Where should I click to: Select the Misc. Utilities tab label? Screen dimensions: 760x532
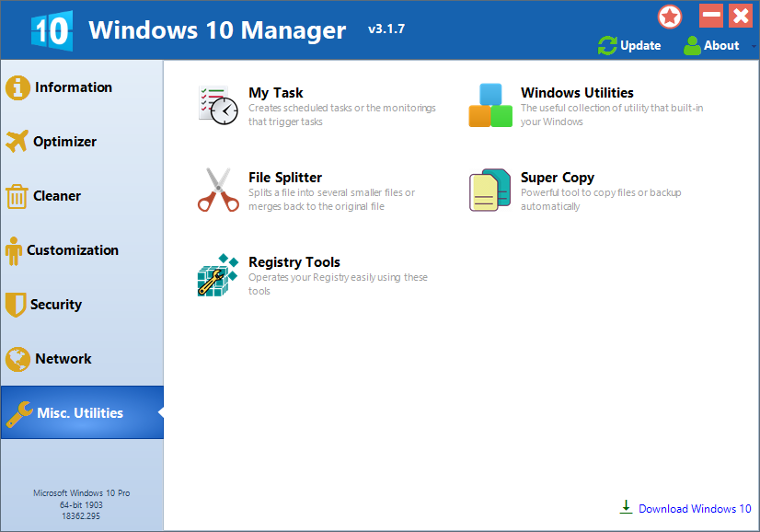click(80, 413)
